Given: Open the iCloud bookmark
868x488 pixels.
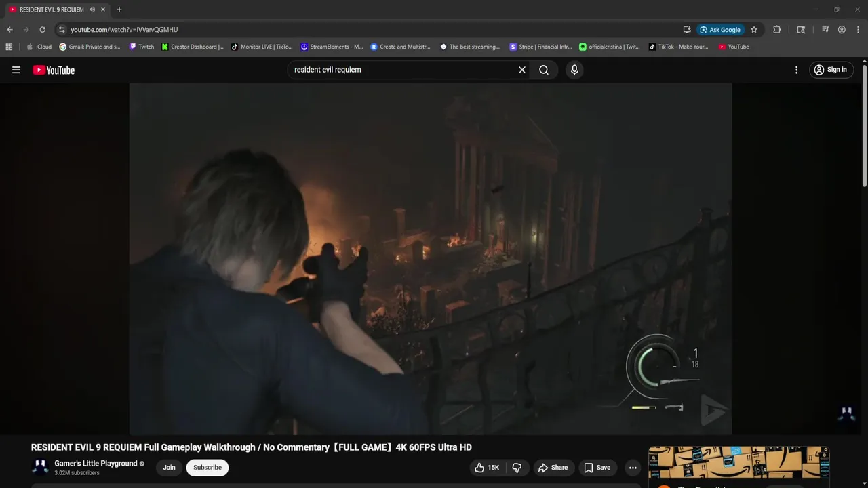Looking at the screenshot, I should pyautogui.click(x=39, y=47).
